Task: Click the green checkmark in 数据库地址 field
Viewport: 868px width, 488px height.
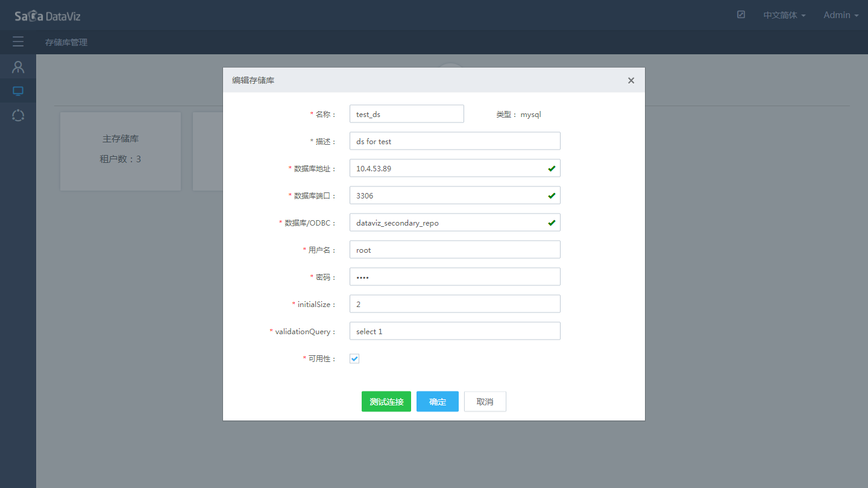Action: [x=552, y=168]
